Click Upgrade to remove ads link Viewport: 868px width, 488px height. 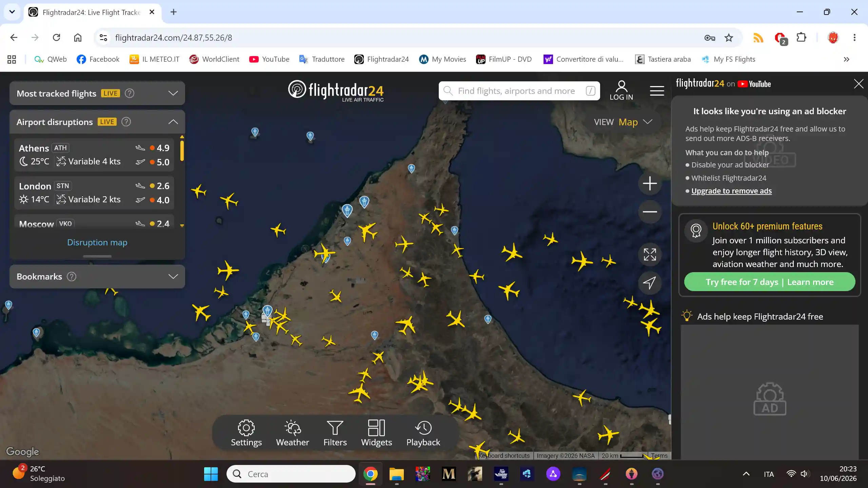[731, 191]
